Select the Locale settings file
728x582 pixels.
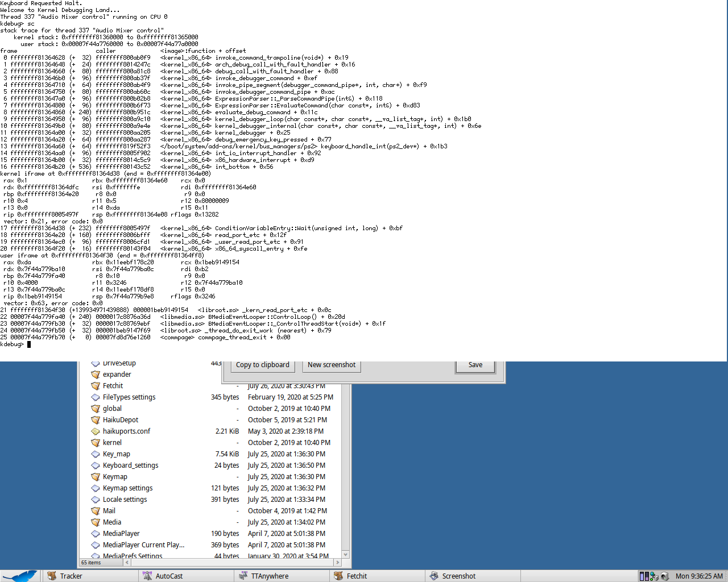tap(125, 500)
